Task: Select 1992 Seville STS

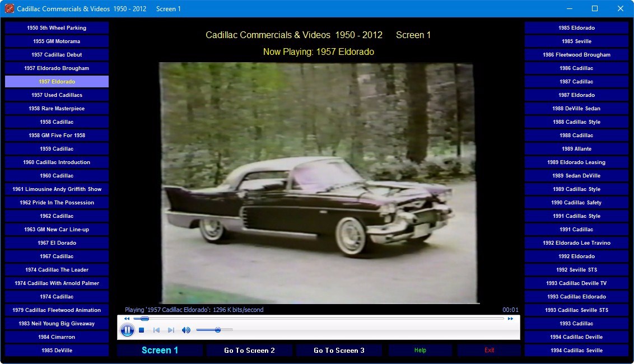Action: pyautogui.click(x=576, y=270)
